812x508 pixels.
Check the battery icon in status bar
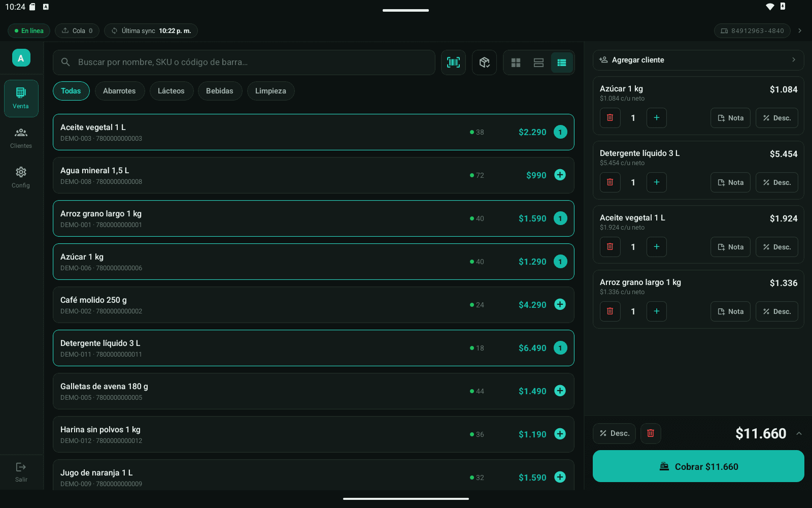(783, 7)
